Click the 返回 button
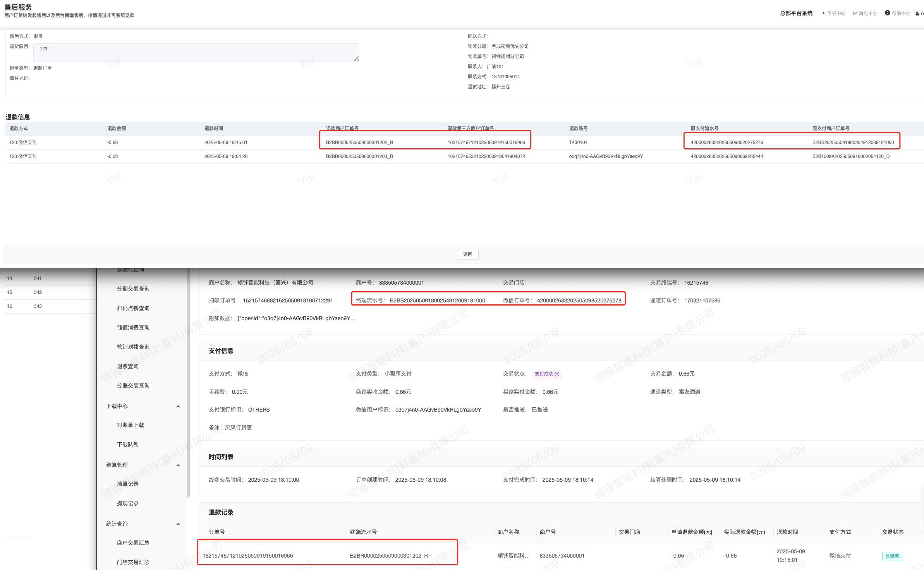The height and width of the screenshot is (570, 924). click(x=467, y=254)
